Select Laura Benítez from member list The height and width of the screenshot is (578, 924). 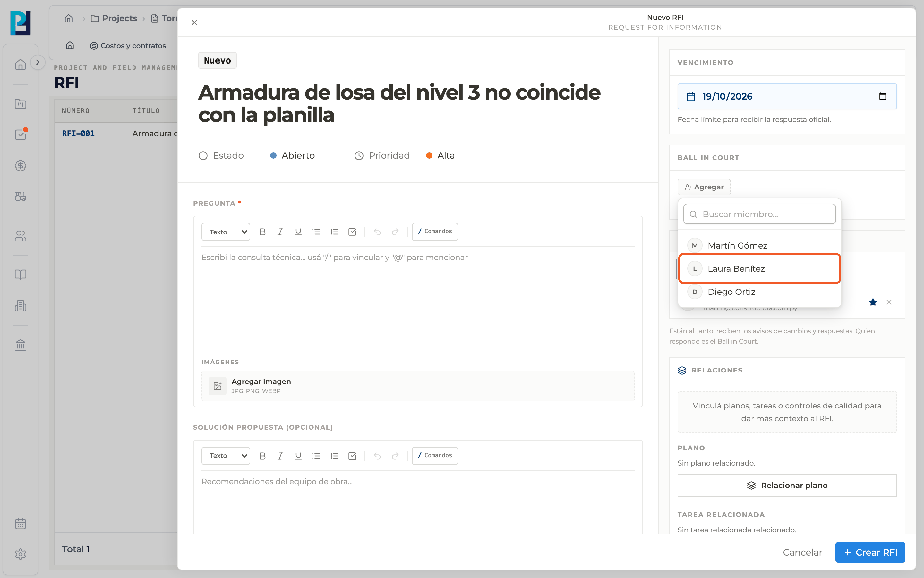point(759,269)
